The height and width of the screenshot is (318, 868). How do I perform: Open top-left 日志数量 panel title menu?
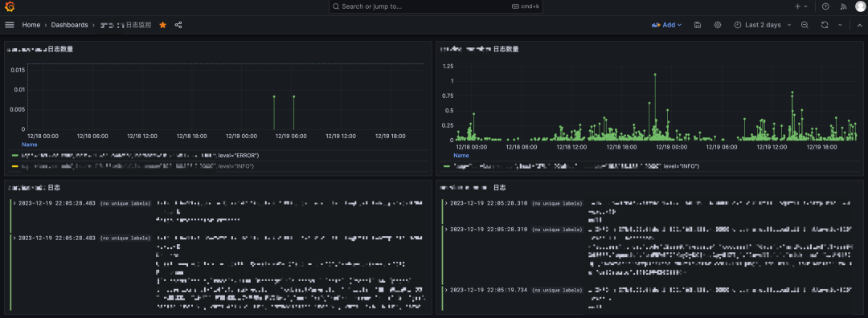40,49
